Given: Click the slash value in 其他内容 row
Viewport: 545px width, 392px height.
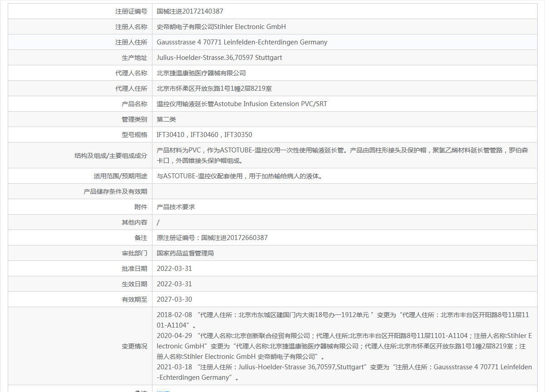Looking at the screenshot, I should point(158,222).
